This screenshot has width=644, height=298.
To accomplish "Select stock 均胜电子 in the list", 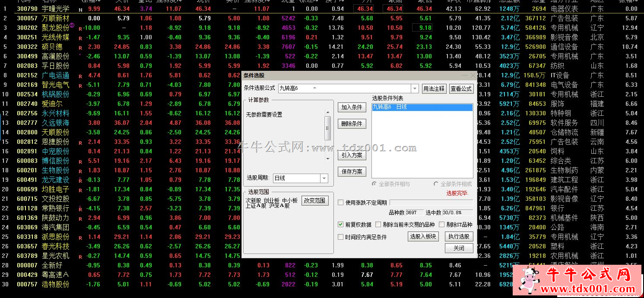I will (55, 189).
